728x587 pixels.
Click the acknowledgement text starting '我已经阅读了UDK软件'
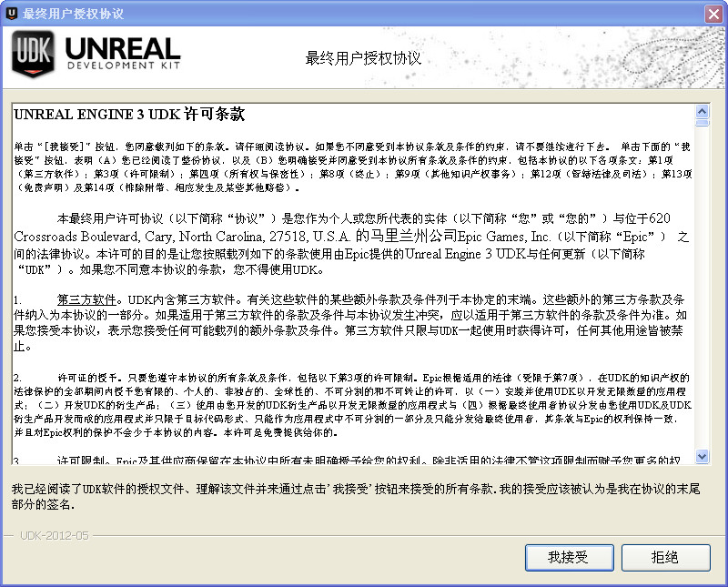click(x=356, y=496)
